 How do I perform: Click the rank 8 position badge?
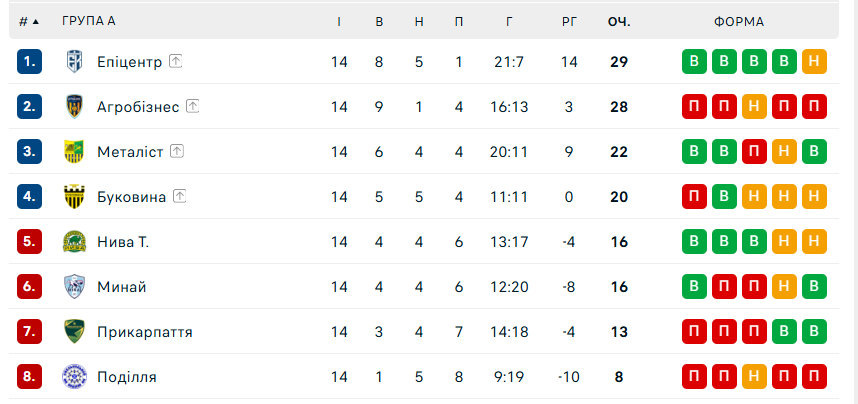click(29, 377)
